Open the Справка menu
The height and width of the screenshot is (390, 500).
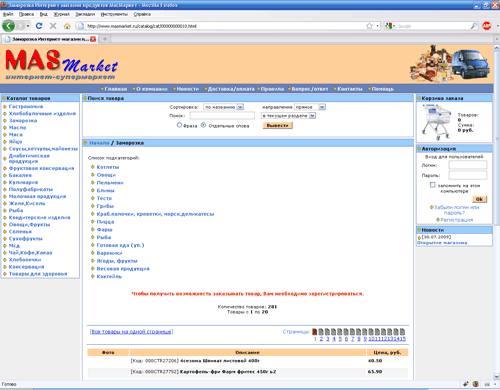(142, 14)
